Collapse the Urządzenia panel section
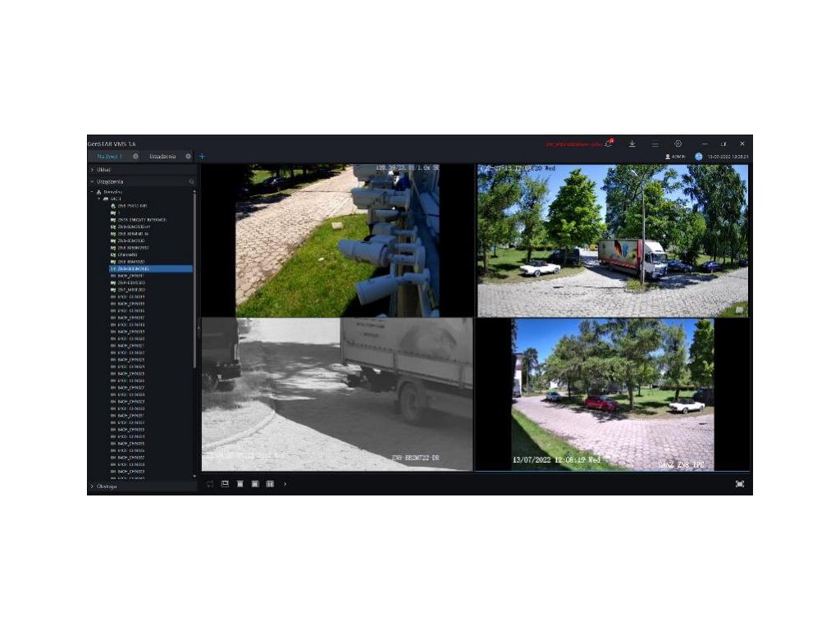Image resolution: width=840 pixels, height=630 pixels. tap(143, 182)
